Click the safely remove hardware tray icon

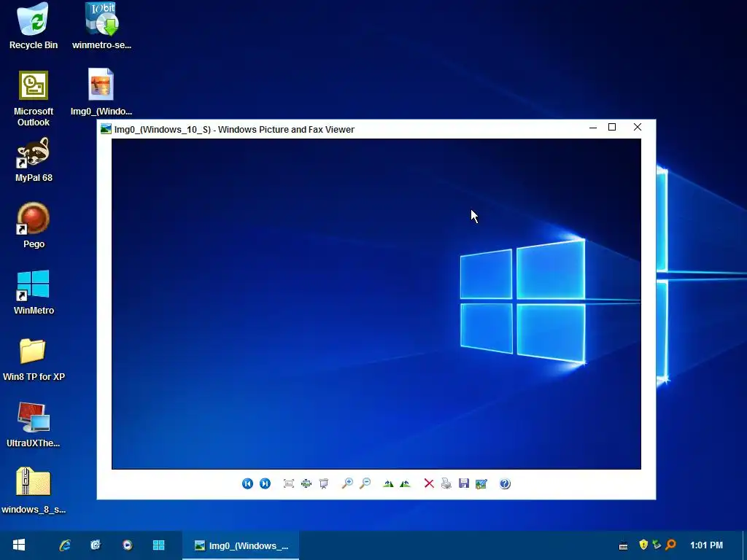(x=657, y=544)
